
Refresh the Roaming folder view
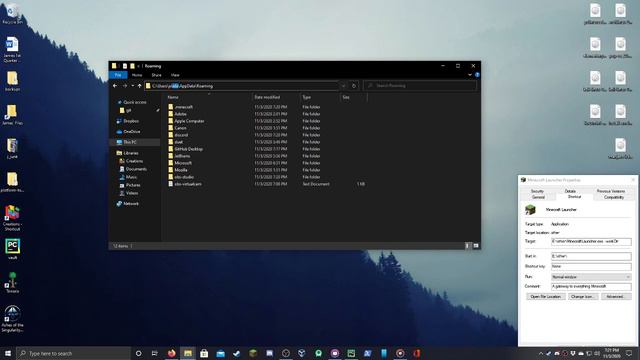click(x=354, y=86)
